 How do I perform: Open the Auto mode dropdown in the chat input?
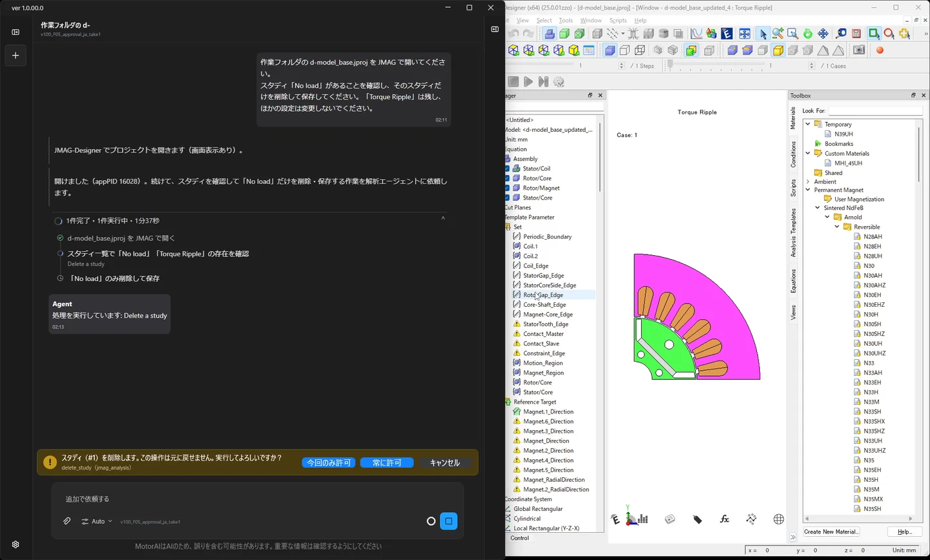tap(97, 521)
